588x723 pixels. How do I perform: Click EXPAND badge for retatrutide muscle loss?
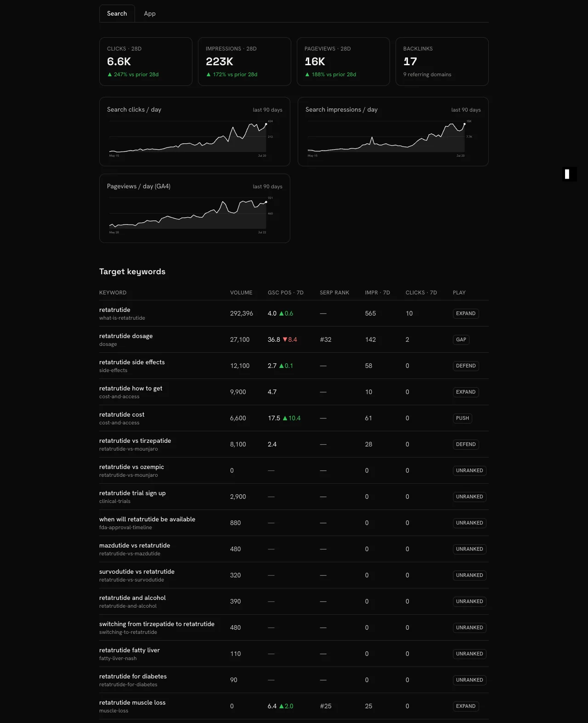coord(466,706)
